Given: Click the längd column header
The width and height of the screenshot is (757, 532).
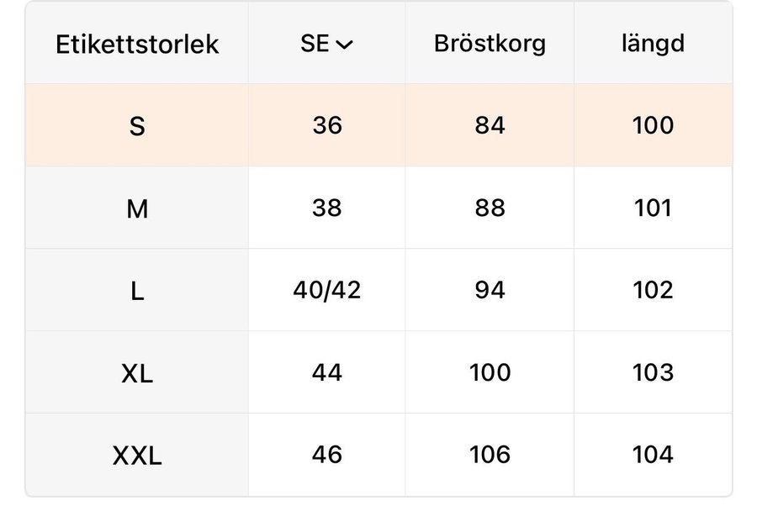Looking at the screenshot, I should [x=653, y=44].
